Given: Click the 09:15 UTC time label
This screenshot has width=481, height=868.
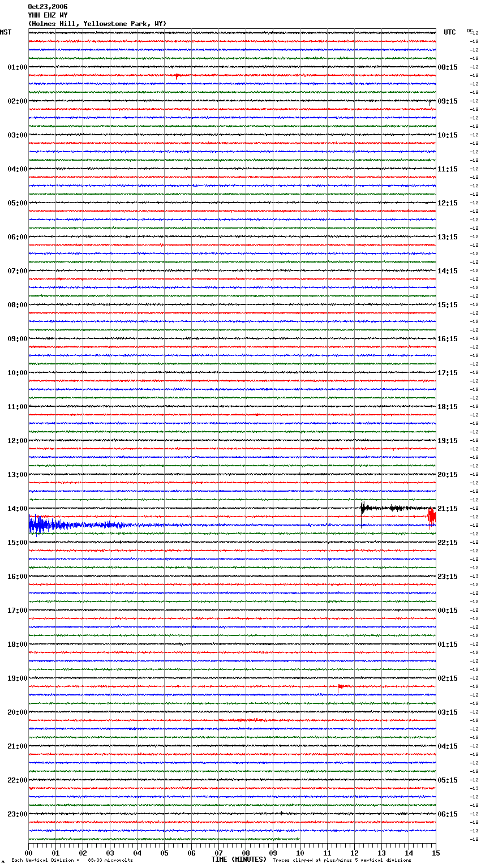Looking at the screenshot, I should tap(448, 101).
